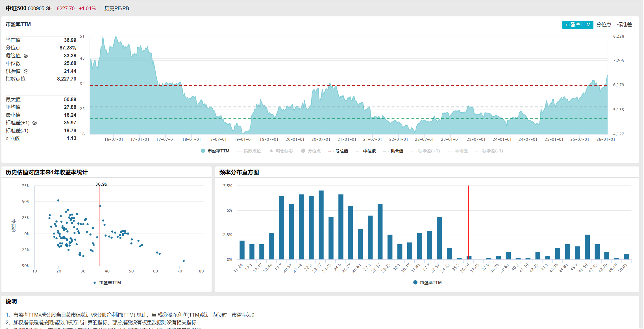Screen dimensions: 644x329
Task: Switch to 标准差 tab
Action: [x=624, y=25]
